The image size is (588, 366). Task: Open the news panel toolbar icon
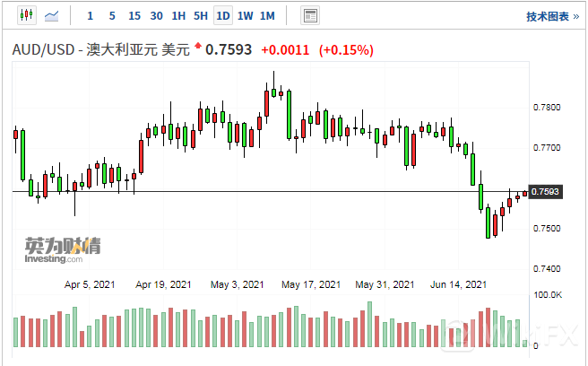click(x=310, y=15)
